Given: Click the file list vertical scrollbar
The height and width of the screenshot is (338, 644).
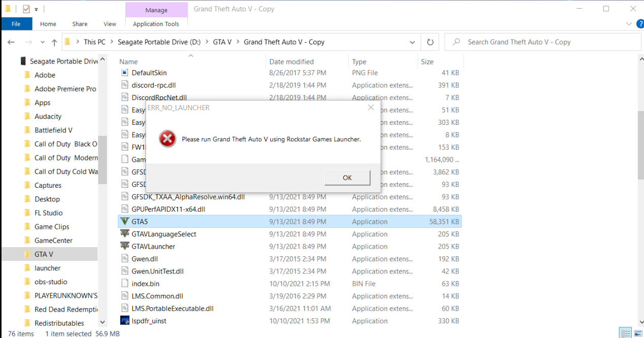Looking at the screenshot, I should click(640, 145).
